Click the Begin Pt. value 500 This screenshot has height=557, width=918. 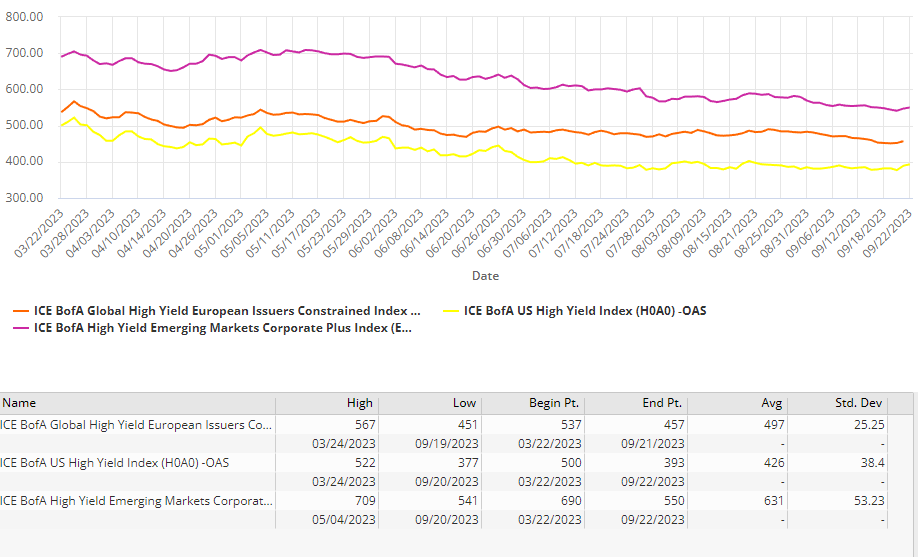[571, 463]
